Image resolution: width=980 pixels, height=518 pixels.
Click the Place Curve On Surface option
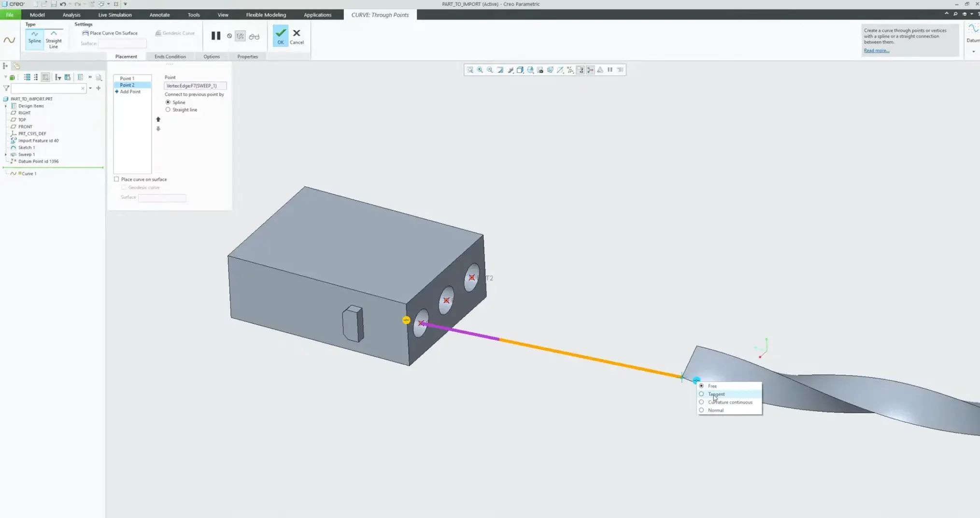click(x=110, y=33)
